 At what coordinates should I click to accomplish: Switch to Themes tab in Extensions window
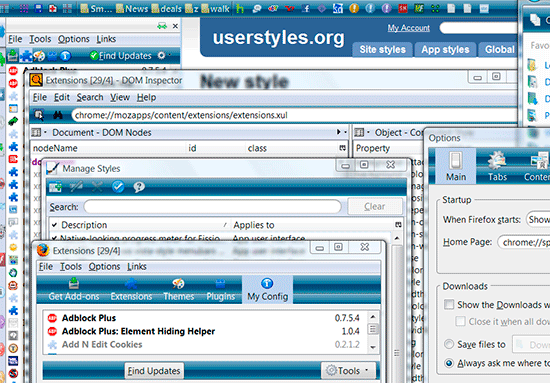click(179, 290)
